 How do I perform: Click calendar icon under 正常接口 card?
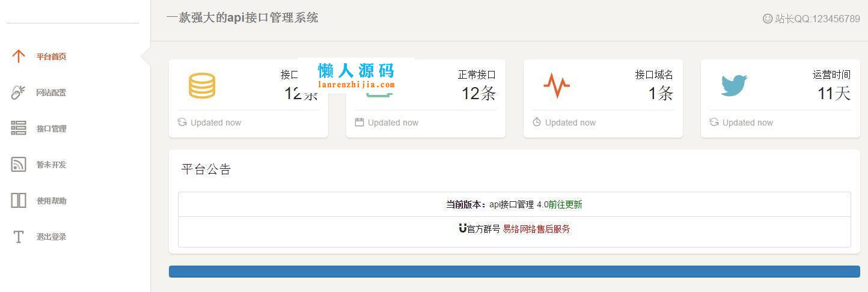click(x=359, y=122)
